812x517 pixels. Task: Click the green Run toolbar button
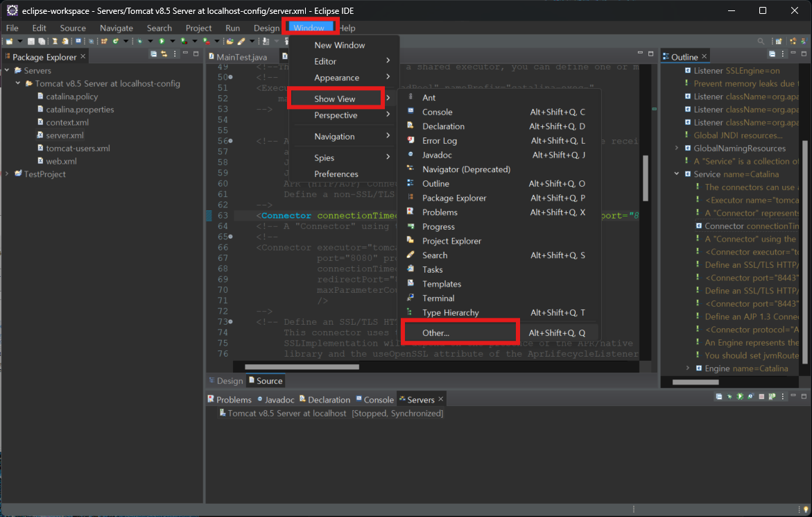coord(162,41)
